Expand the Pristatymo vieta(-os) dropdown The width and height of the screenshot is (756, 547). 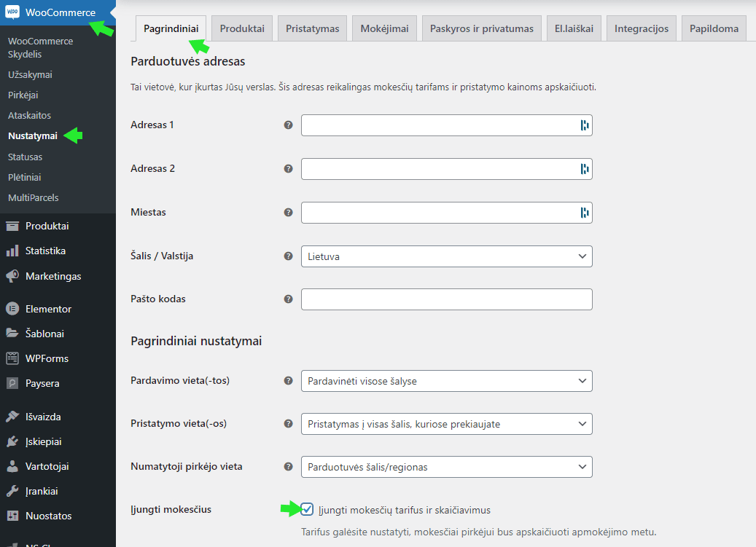446,424
